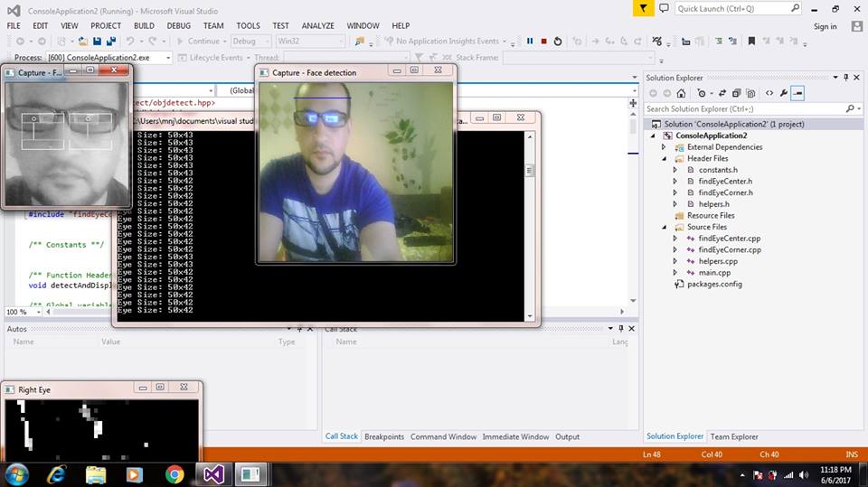Open the Solution Explorer window options dropdown
The image size is (868, 487).
click(835, 78)
